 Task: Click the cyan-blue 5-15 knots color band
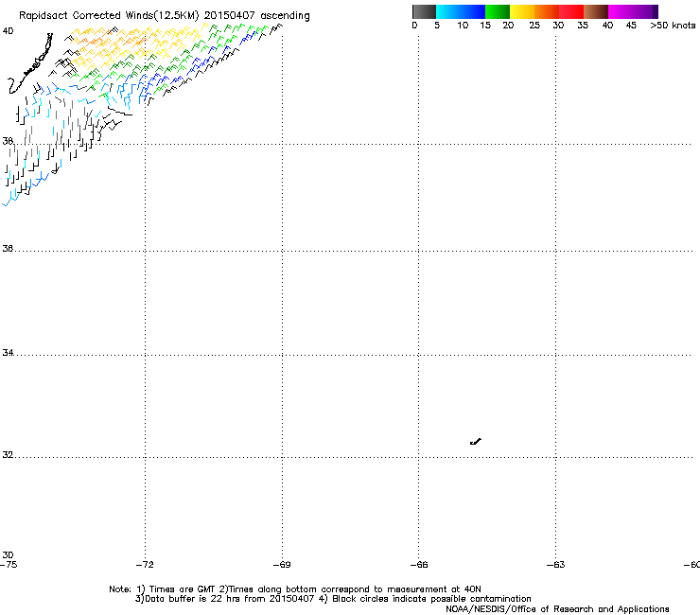coord(461,11)
